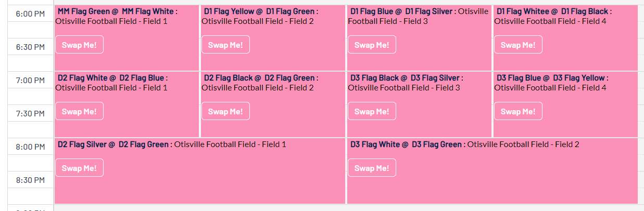Screen dimensions: 644x211
Task: Open D3 Flag White @ D3 Flag Green title
Action: [406, 144]
